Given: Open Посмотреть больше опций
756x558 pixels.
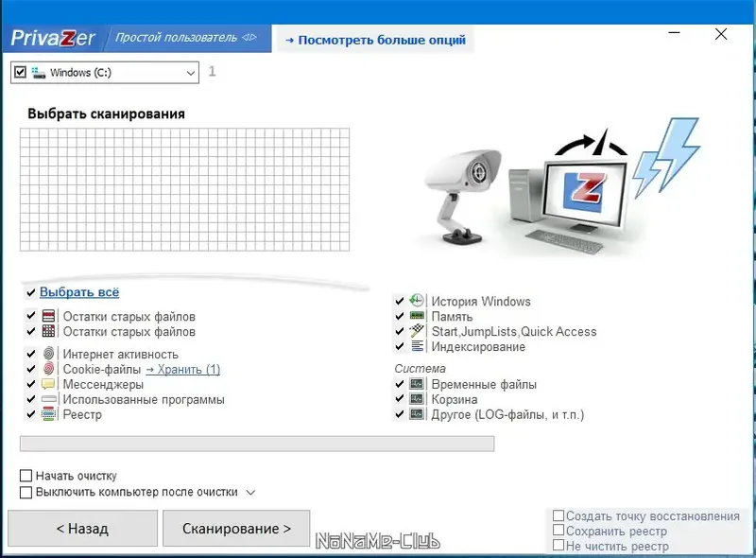Looking at the screenshot, I should click(x=375, y=40).
